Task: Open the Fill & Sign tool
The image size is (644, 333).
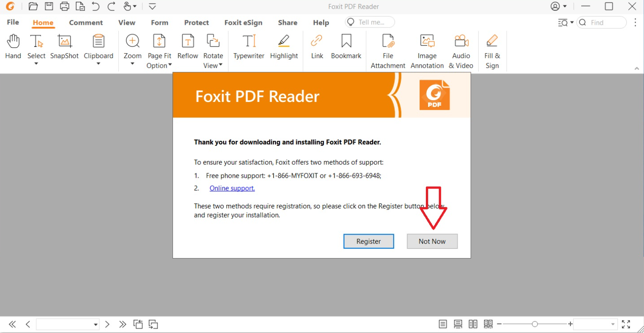Action: (492, 51)
